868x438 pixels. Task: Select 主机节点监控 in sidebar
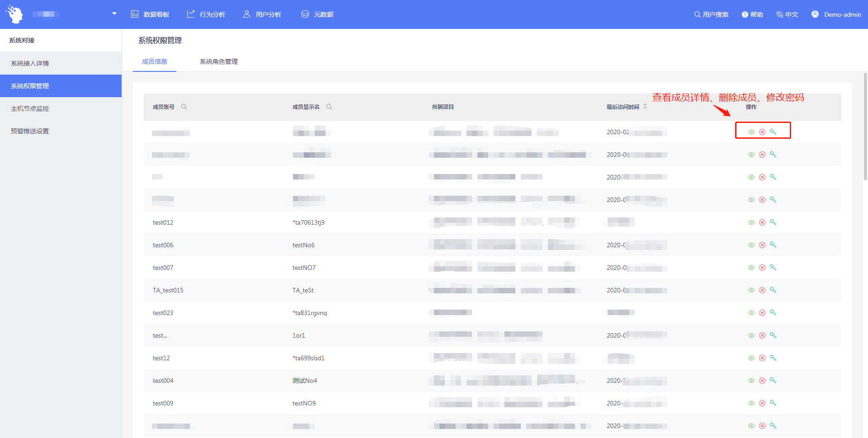(x=61, y=108)
